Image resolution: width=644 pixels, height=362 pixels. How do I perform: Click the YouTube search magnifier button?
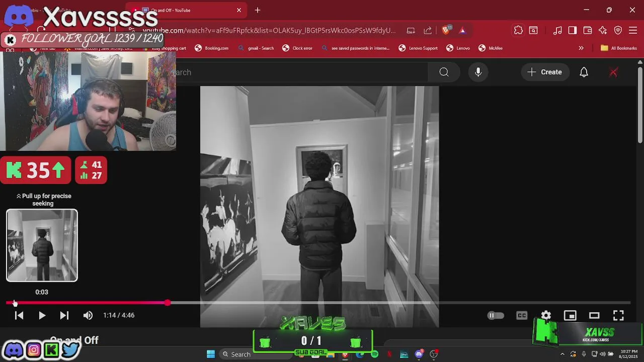[444, 72]
